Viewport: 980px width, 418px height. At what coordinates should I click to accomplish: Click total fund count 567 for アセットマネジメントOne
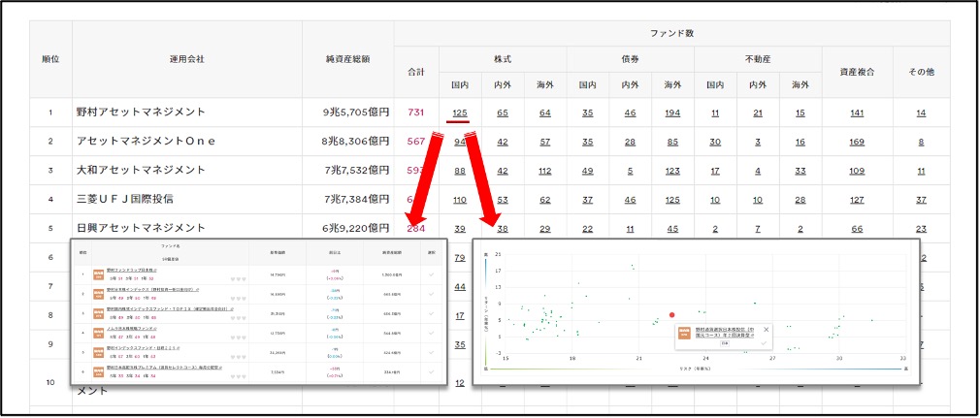coord(415,142)
